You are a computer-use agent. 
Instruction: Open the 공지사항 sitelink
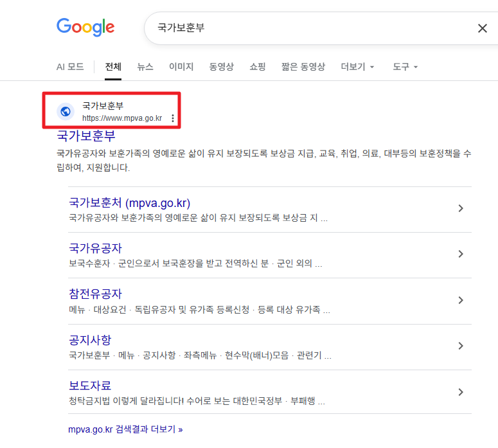tap(90, 340)
